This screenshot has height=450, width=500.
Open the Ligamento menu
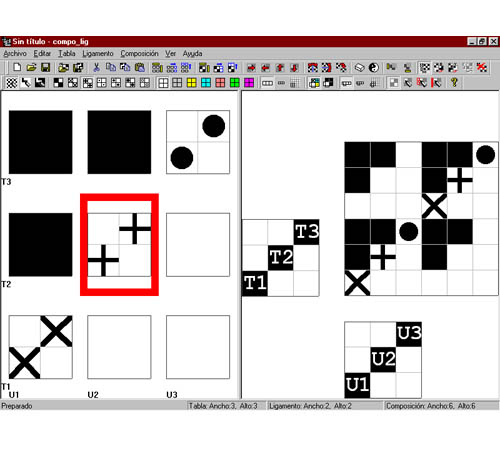pos(98,54)
